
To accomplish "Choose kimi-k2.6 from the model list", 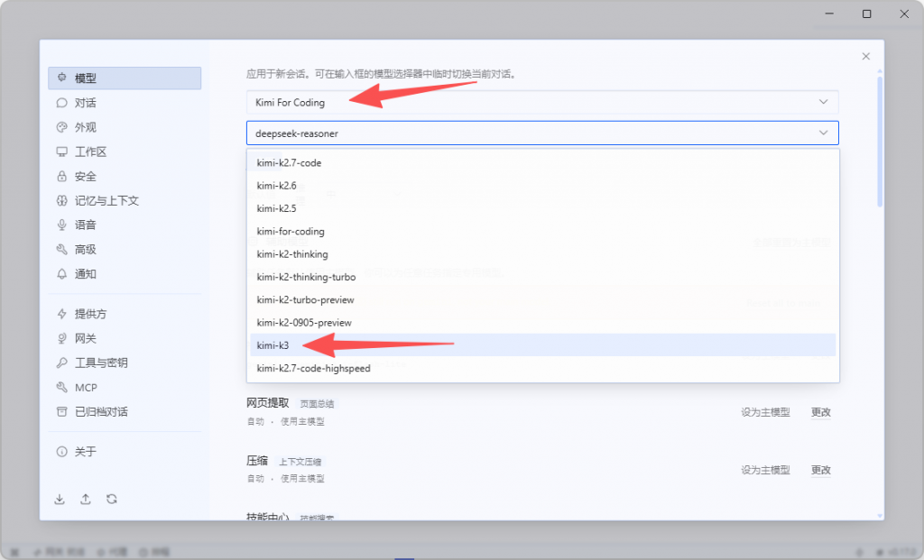I will pos(542,186).
